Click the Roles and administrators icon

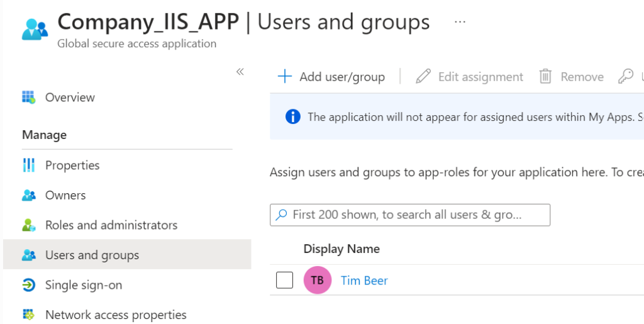click(29, 225)
